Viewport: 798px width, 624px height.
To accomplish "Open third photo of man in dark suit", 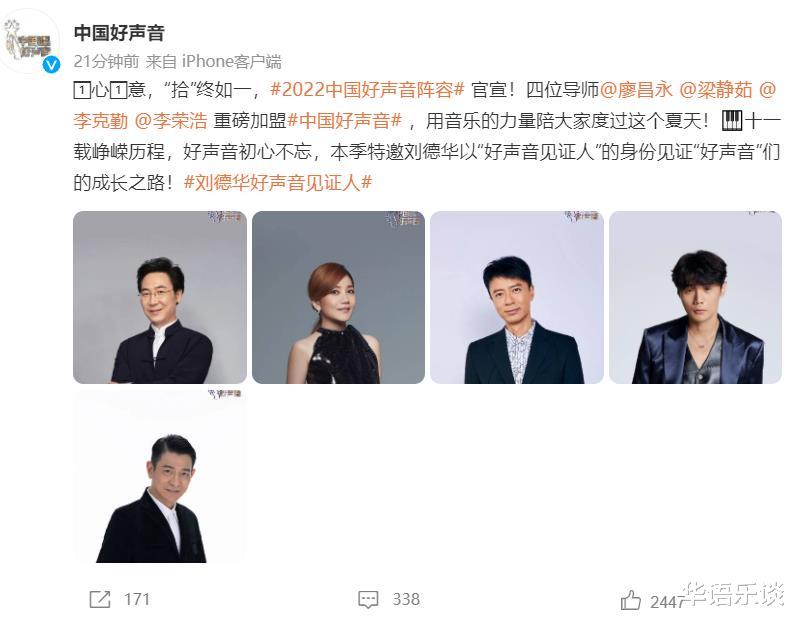I will click(517, 297).
